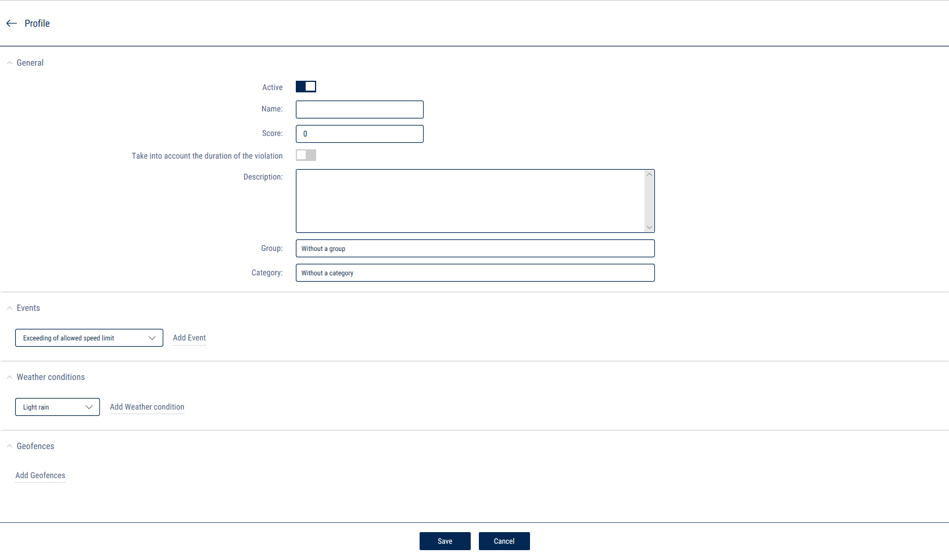Click the Add Geofences link
The height and width of the screenshot is (560, 949).
tap(40, 476)
